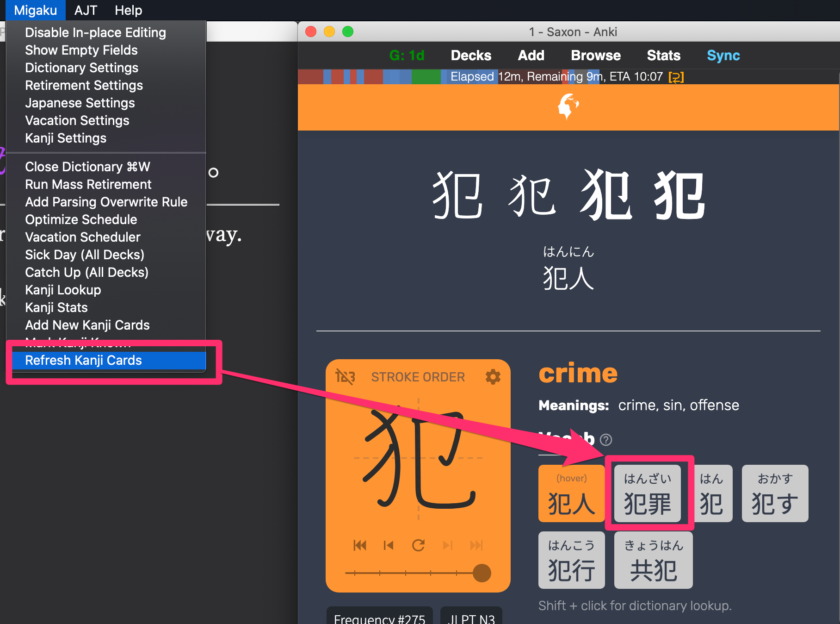The height and width of the screenshot is (624, 840).
Task: Open the AJT menu
Action: (x=86, y=10)
